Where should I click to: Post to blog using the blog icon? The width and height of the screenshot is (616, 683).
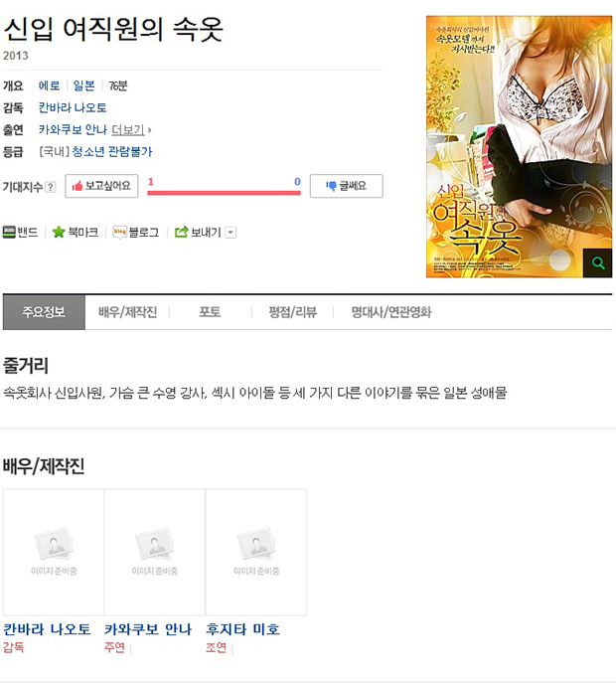[x=119, y=233]
